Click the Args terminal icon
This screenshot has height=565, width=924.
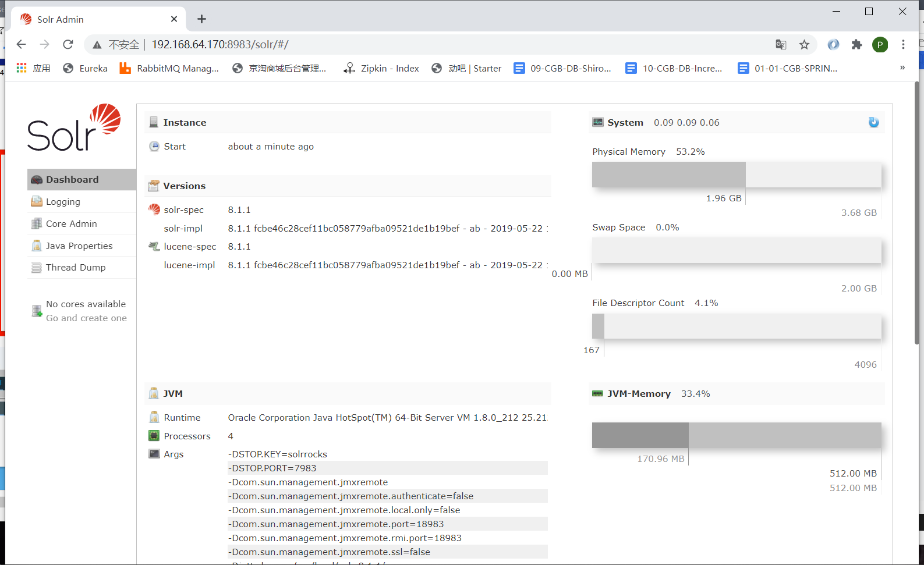154,454
